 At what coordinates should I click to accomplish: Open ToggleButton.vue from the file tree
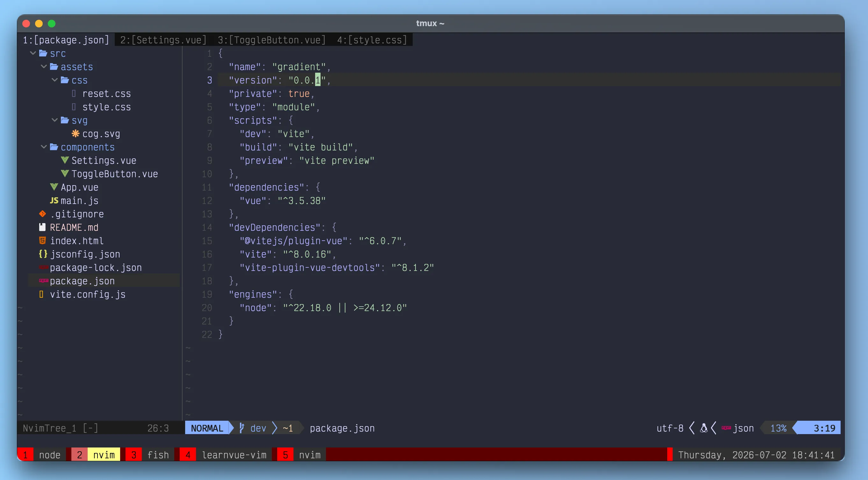tap(115, 174)
